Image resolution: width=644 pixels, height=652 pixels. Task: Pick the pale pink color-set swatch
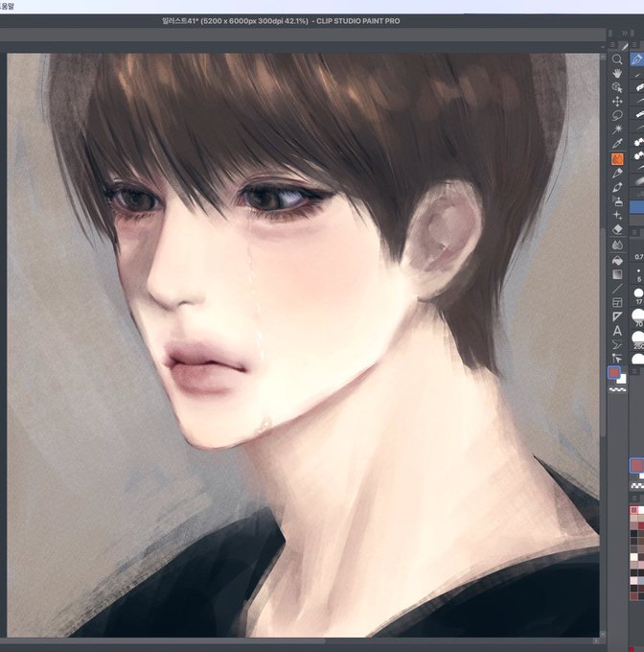[x=633, y=580]
